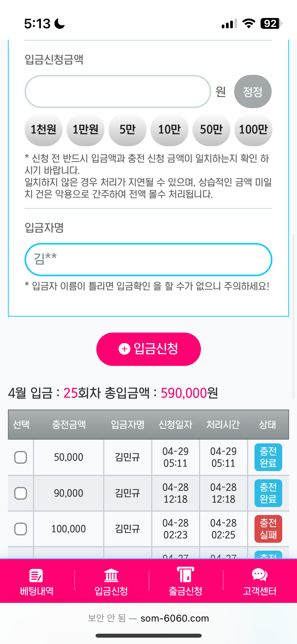The height and width of the screenshot is (644, 297).
Task: Tap the som-6060.com address bar
Action: point(175,618)
